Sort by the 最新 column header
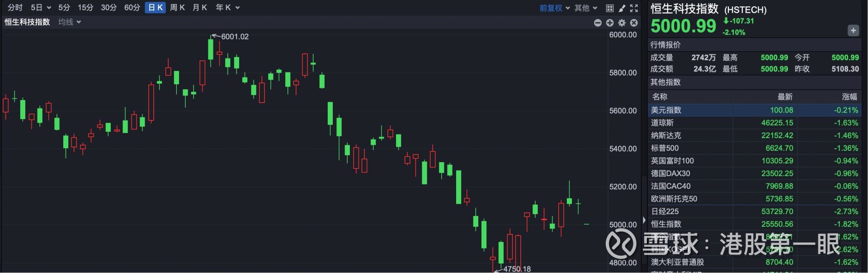Screen dimensions: 868x273 [785, 96]
